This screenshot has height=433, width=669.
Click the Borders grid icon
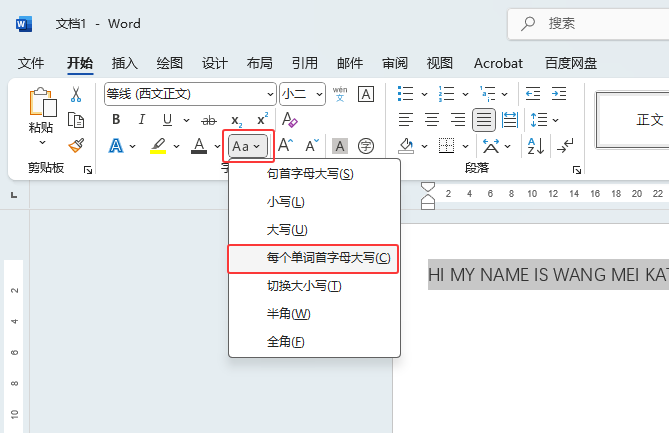446,146
